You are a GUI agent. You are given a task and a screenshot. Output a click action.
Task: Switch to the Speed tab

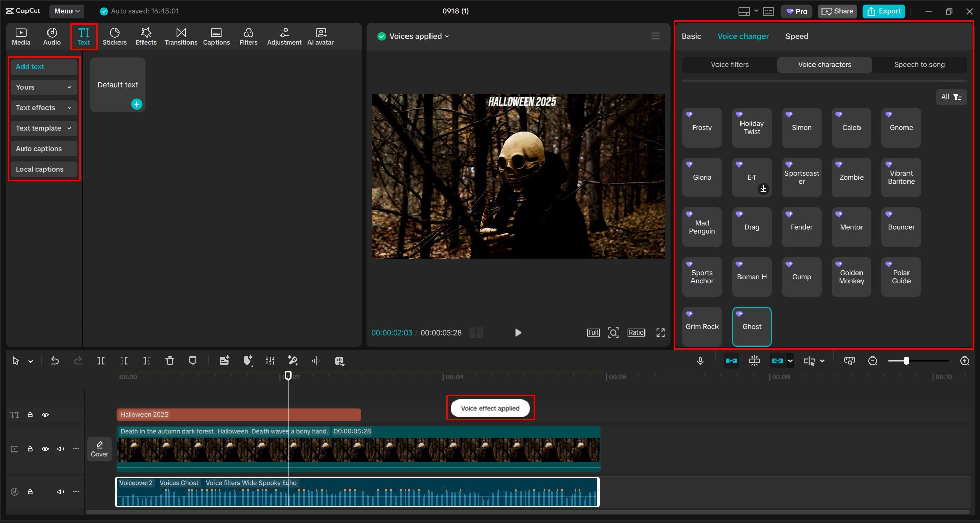coord(796,36)
